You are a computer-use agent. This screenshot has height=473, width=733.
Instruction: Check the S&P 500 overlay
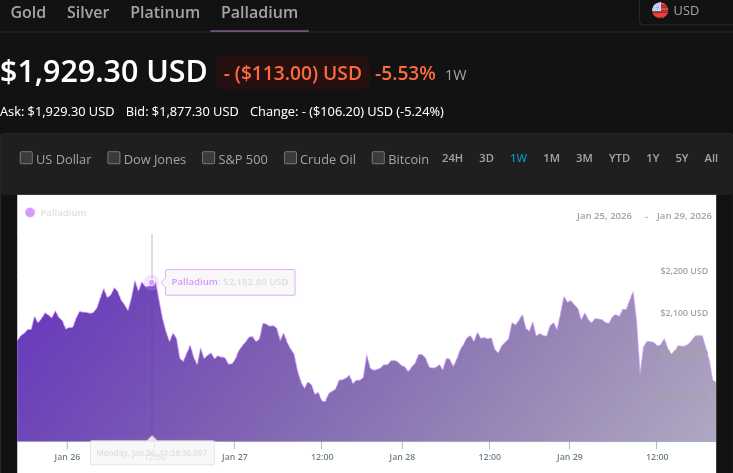(209, 158)
